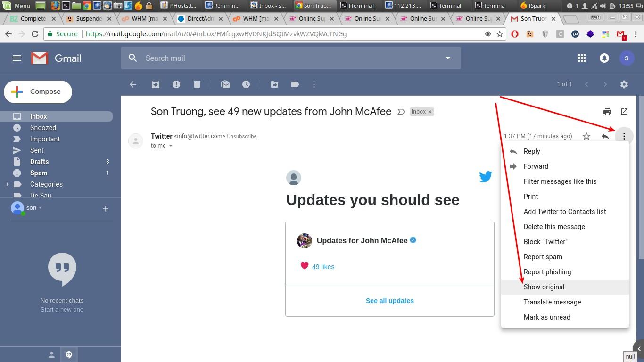This screenshot has height=362, width=644.
Task: Open notifications bell icon
Action: [x=604, y=58]
